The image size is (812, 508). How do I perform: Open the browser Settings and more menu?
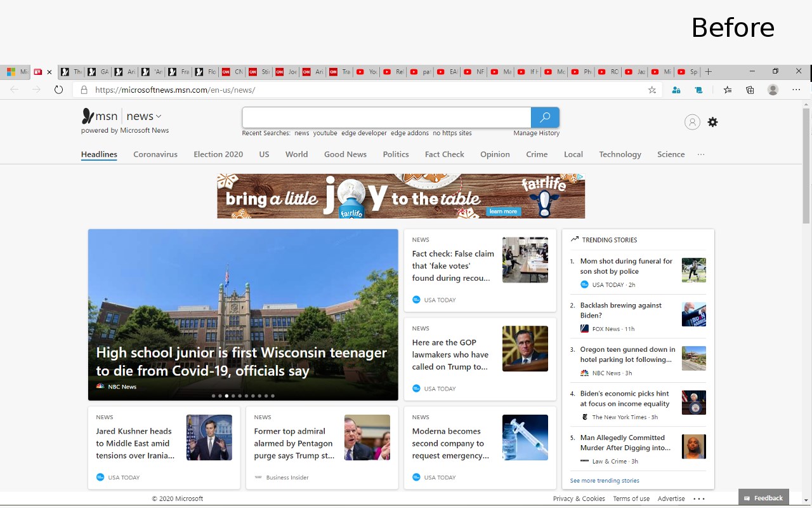pos(796,90)
